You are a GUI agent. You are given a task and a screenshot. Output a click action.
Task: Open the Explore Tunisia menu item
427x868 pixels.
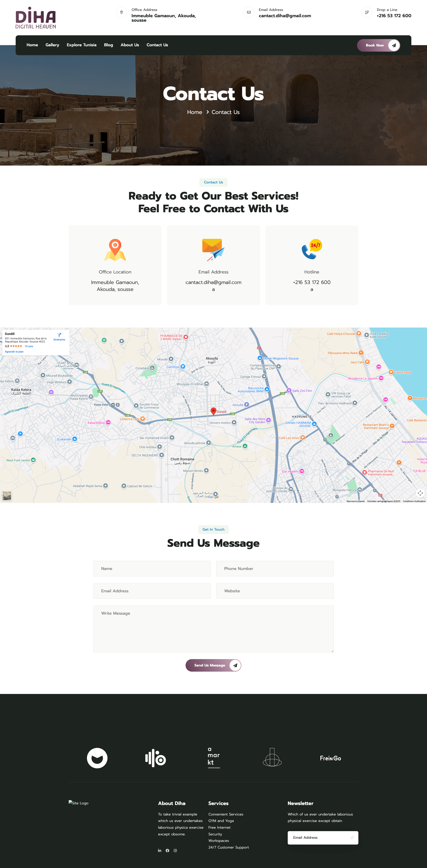82,45
